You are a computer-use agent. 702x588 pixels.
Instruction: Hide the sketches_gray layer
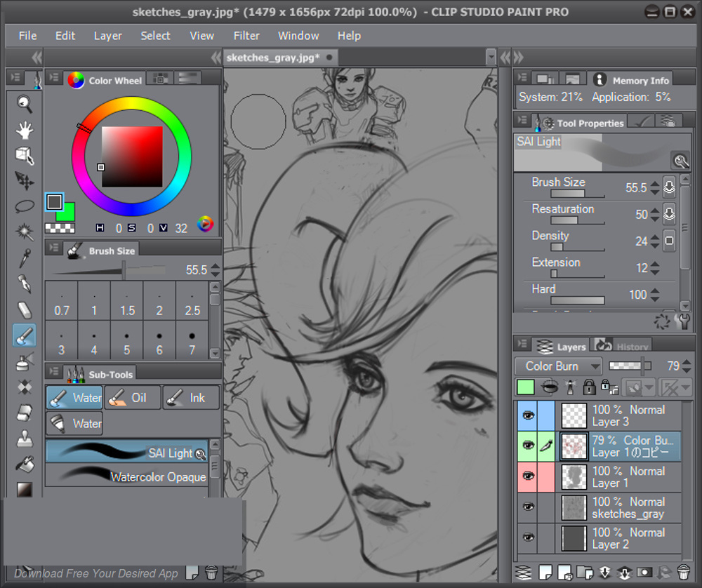[x=529, y=507]
